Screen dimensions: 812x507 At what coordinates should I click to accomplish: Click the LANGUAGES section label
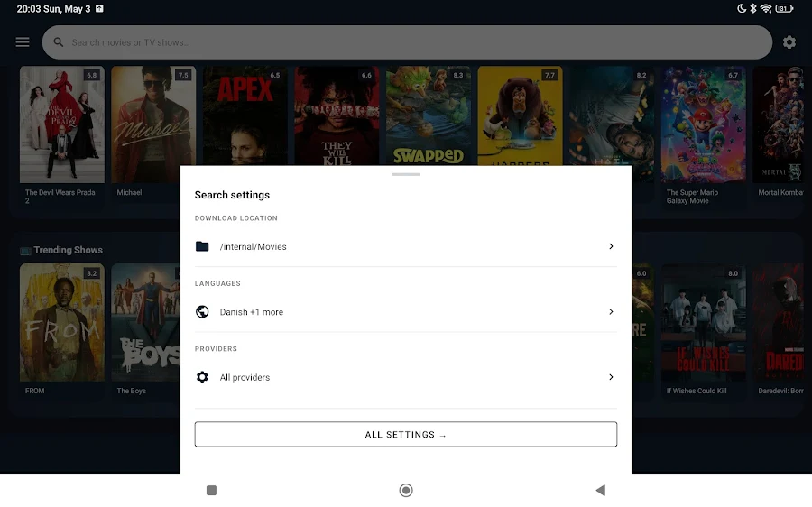point(217,283)
